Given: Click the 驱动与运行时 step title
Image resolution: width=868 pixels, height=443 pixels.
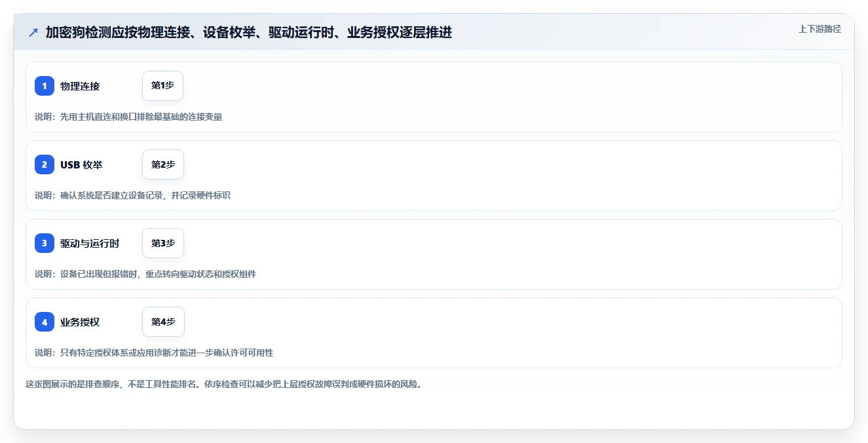Looking at the screenshot, I should pos(90,243).
